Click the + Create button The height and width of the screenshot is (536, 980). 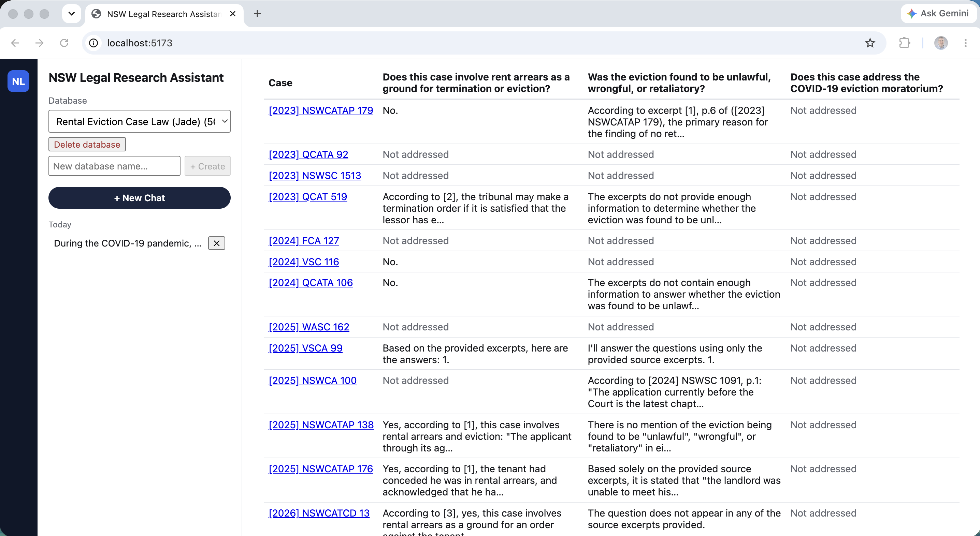click(207, 166)
